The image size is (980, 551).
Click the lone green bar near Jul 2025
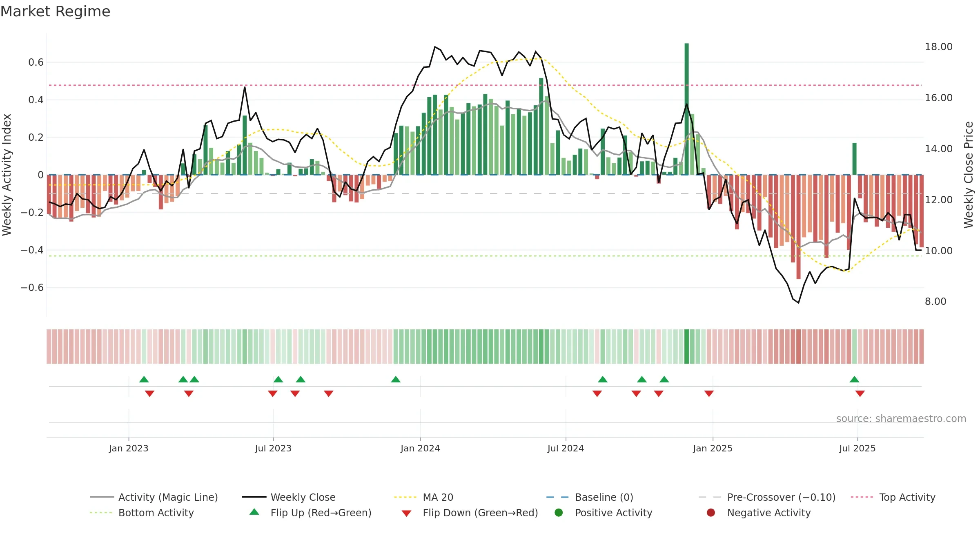pyautogui.click(x=854, y=159)
